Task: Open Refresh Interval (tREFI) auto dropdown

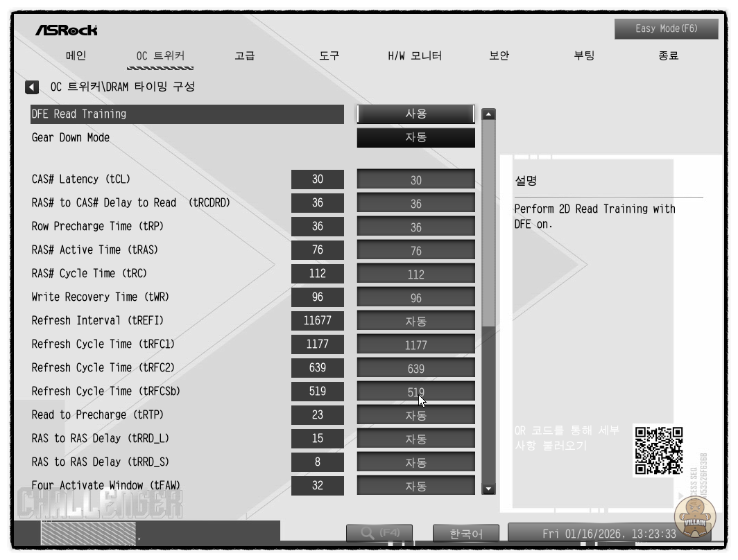Action: tap(415, 321)
